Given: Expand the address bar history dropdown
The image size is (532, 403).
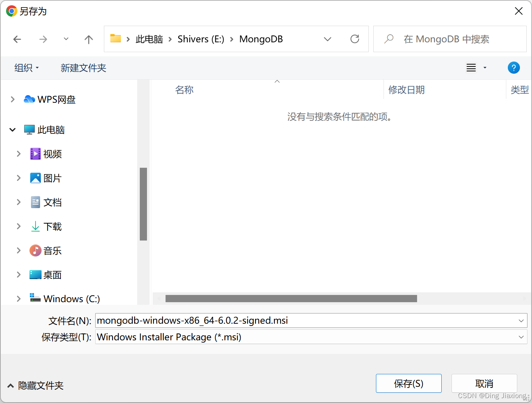Looking at the screenshot, I should 328,39.
